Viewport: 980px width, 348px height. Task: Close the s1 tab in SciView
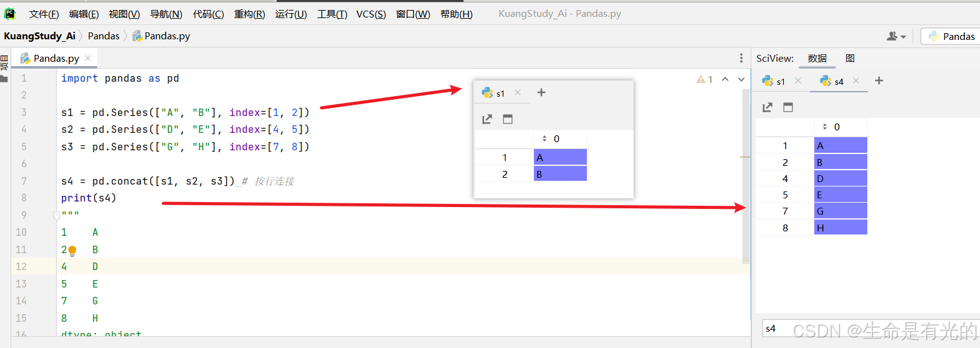coord(798,80)
